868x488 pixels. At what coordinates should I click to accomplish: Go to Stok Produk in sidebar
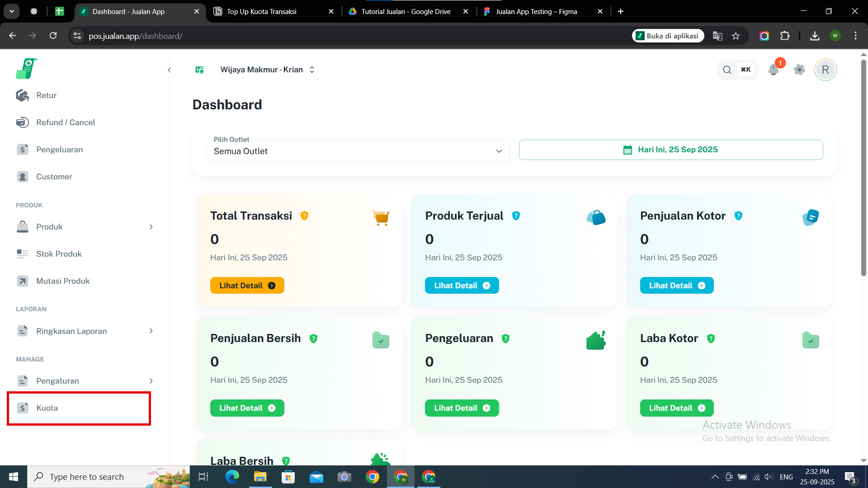pyautogui.click(x=59, y=254)
